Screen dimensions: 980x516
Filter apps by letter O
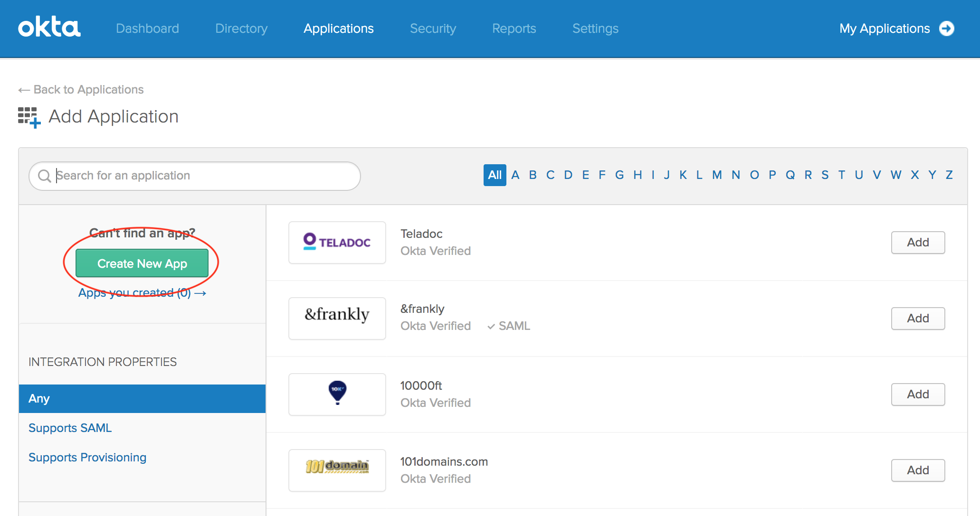click(x=754, y=175)
